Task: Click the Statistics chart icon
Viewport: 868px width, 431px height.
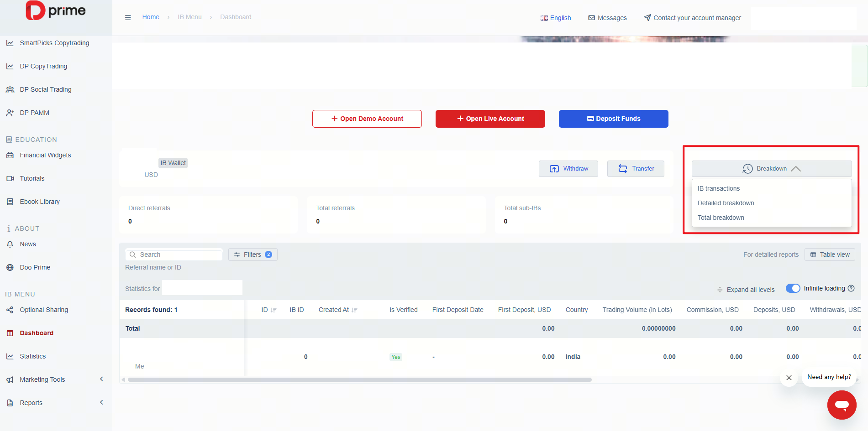Action: (x=10, y=356)
